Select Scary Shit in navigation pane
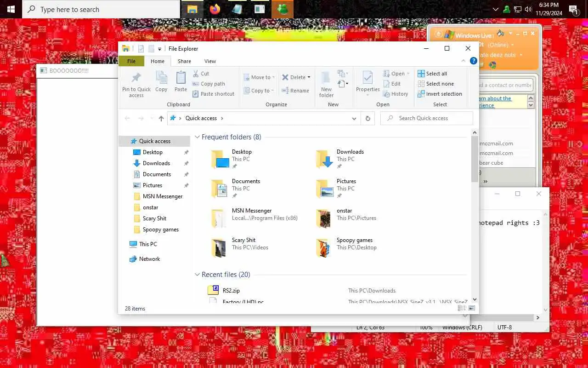The image size is (588, 368). click(154, 218)
